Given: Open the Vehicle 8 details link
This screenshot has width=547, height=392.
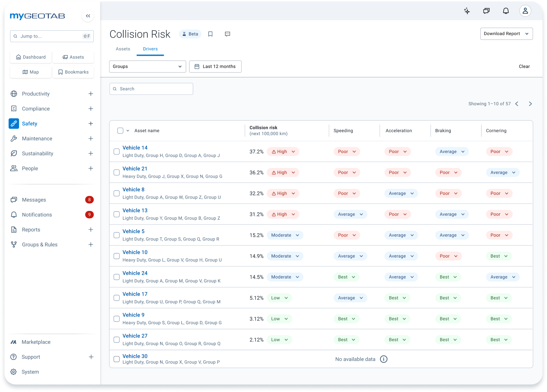Looking at the screenshot, I should tap(133, 189).
